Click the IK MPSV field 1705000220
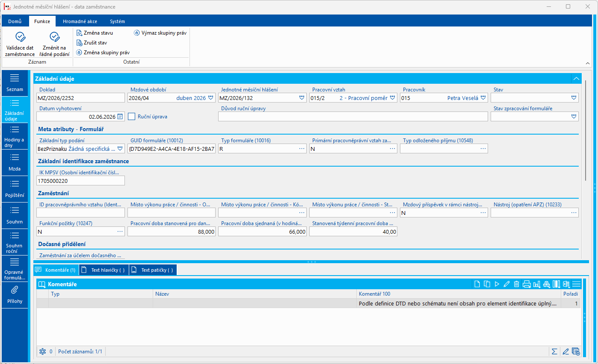The height and width of the screenshot is (364, 598). tap(80, 181)
